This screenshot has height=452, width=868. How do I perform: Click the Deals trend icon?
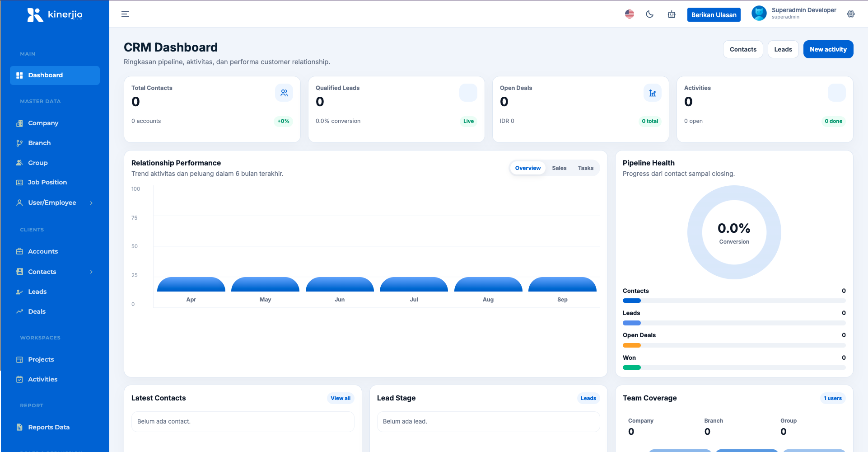(19, 311)
